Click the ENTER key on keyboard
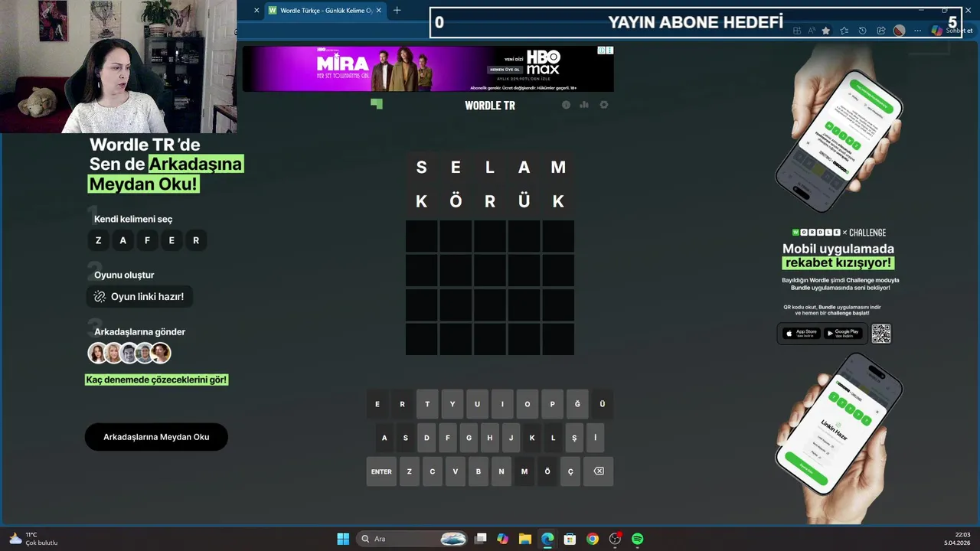This screenshot has width=980, height=551. [381, 471]
